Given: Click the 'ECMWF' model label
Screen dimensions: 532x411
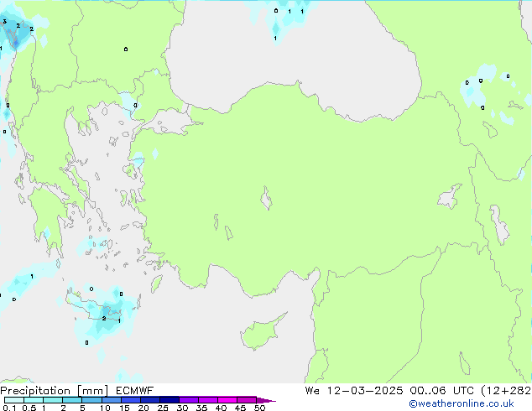Looking at the screenshot, I should click(135, 391).
